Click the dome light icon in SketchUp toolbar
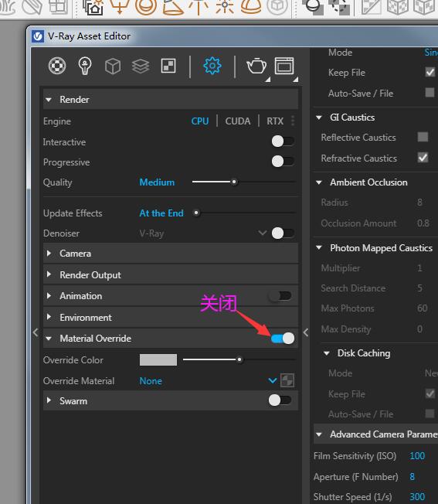This screenshot has height=504, width=438. point(251,7)
